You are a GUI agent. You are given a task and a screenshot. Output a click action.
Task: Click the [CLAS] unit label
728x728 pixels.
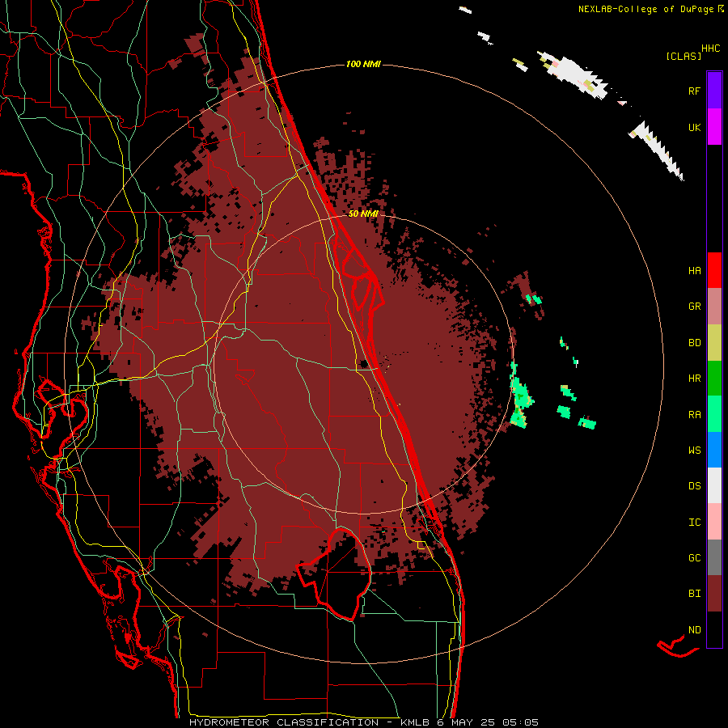684,57
